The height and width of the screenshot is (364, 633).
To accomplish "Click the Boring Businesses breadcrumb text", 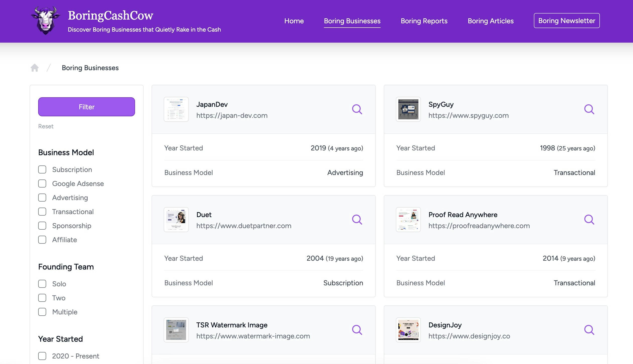I will (90, 68).
